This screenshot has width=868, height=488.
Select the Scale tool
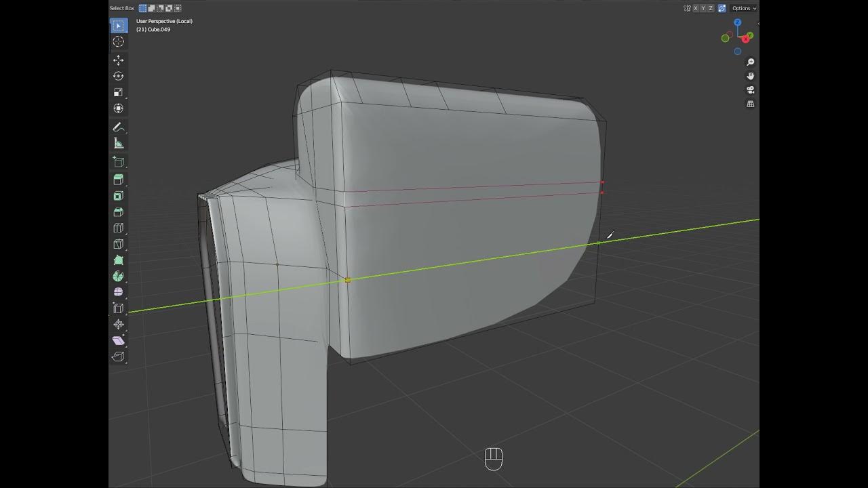(119, 92)
